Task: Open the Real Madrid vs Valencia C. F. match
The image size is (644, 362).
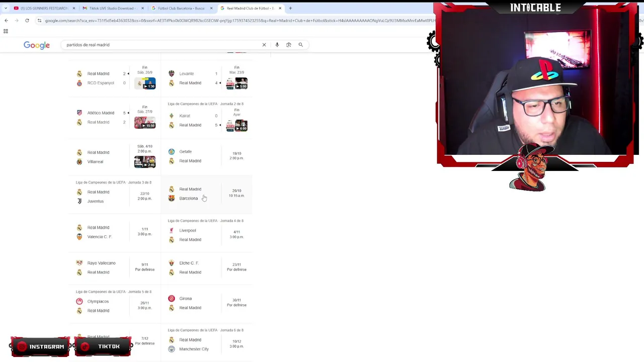Action: pyautogui.click(x=115, y=232)
